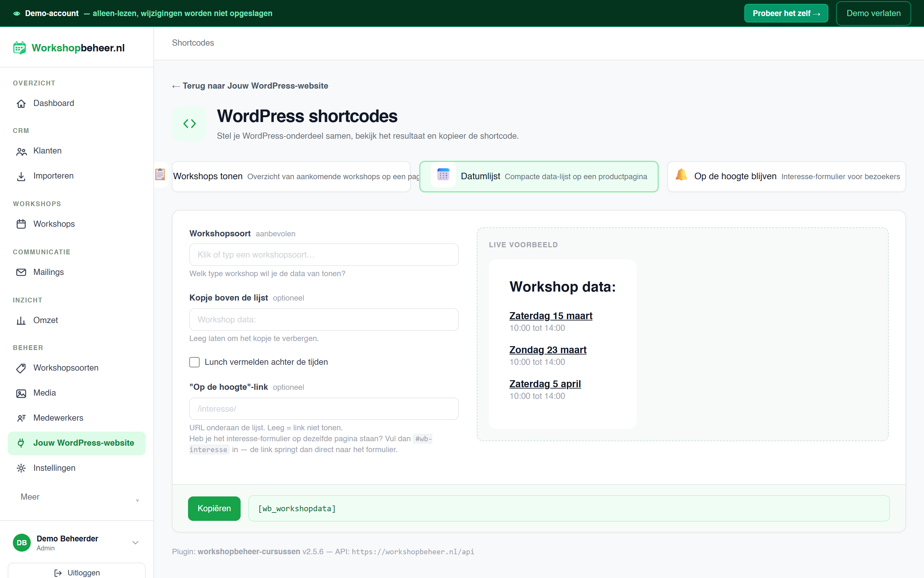Open Workshopsoorten under Beheer
Screen dimensions: 924x578
tap(77, 368)
